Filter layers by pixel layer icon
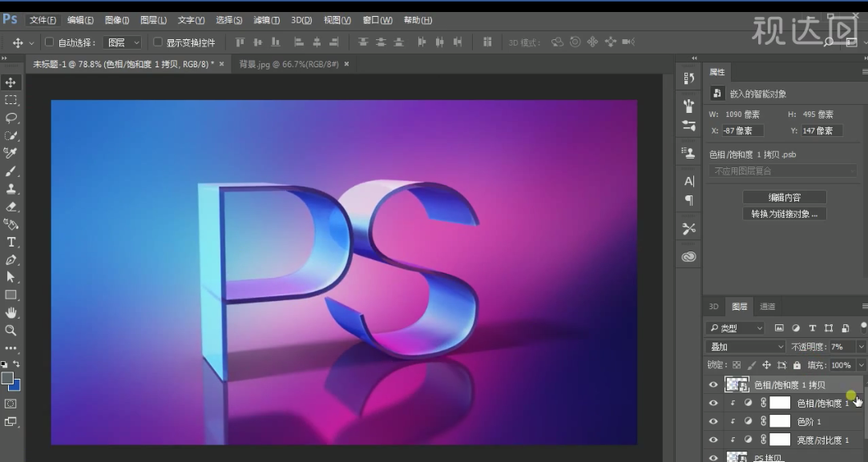Image resolution: width=868 pixels, height=462 pixels. pos(779,328)
